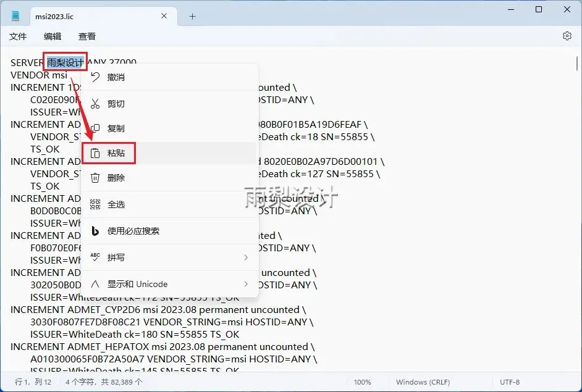
Task: Close the msi2023.lic tab
Action: [x=164, y=16]
